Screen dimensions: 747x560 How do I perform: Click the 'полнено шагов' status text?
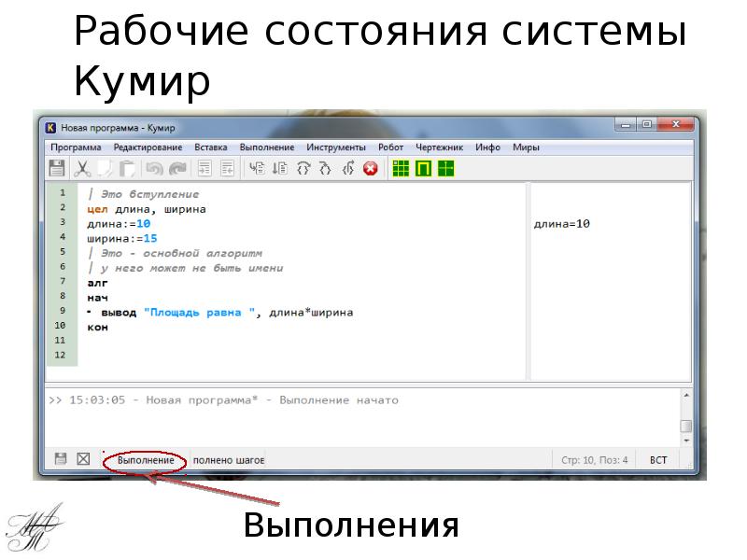[228, 460]
